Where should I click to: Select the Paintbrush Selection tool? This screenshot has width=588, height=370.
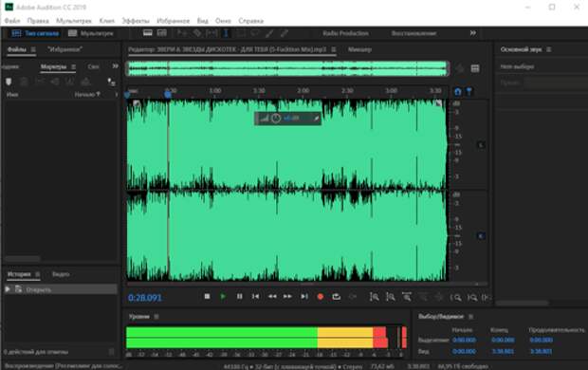click(x=269, y=33)
